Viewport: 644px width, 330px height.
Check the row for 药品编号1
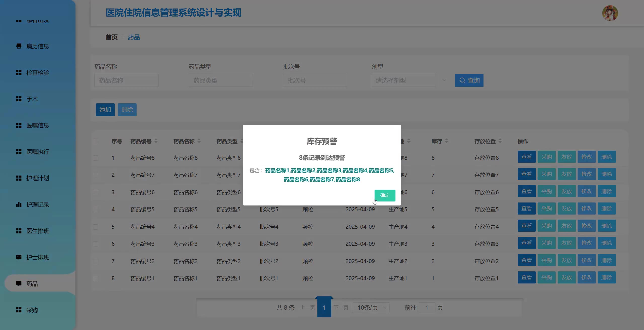pos(96,278)
